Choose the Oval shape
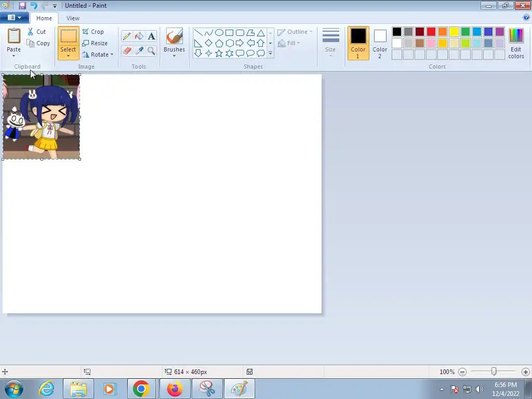Viewport: 532px width, 399px height. (x=219, y=33)
